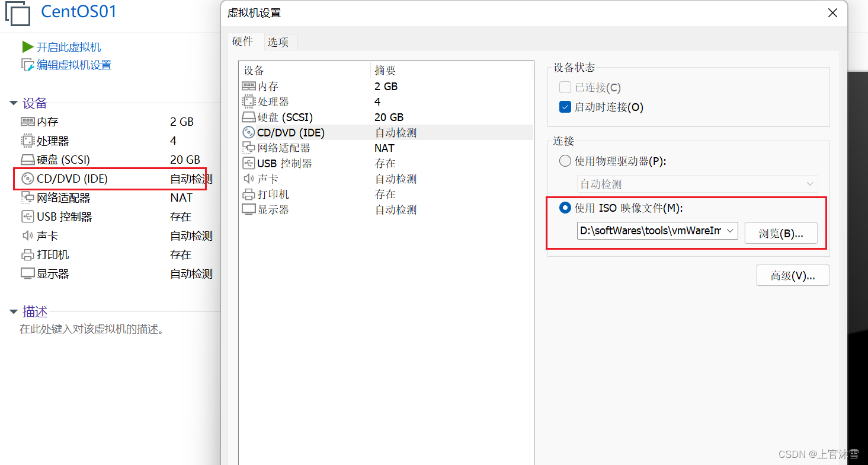Click the CD/DVD disc icon in the left device list
The width and height of the screenshot is (868, 465).
28,179
